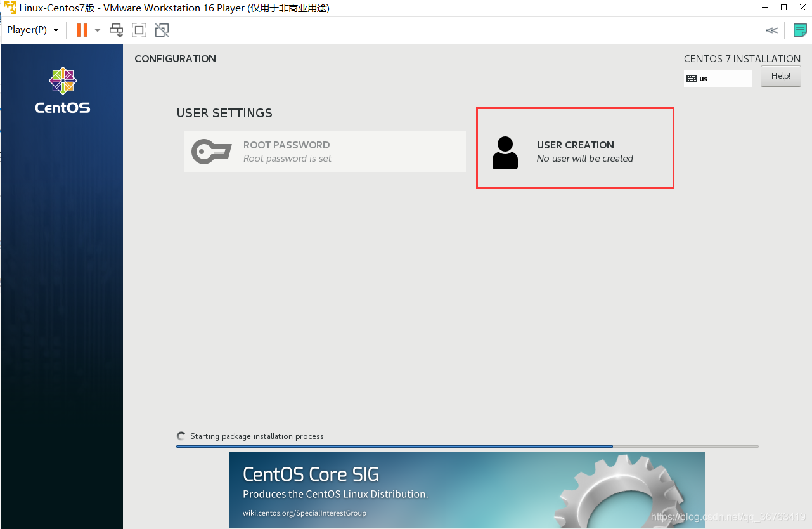Click the Help! button

tap(781, 76)
